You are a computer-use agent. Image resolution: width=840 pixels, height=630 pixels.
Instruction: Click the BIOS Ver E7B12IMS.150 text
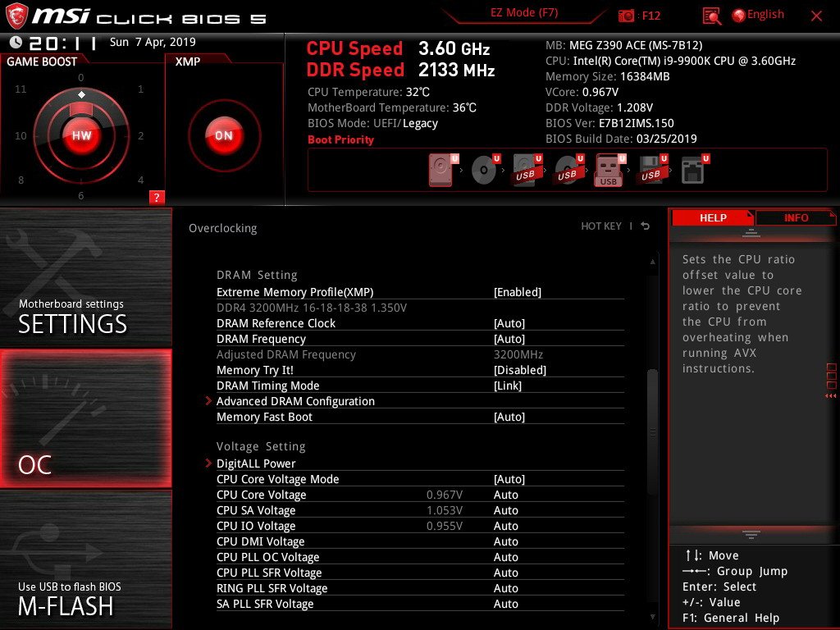click(x=609, y=123)
